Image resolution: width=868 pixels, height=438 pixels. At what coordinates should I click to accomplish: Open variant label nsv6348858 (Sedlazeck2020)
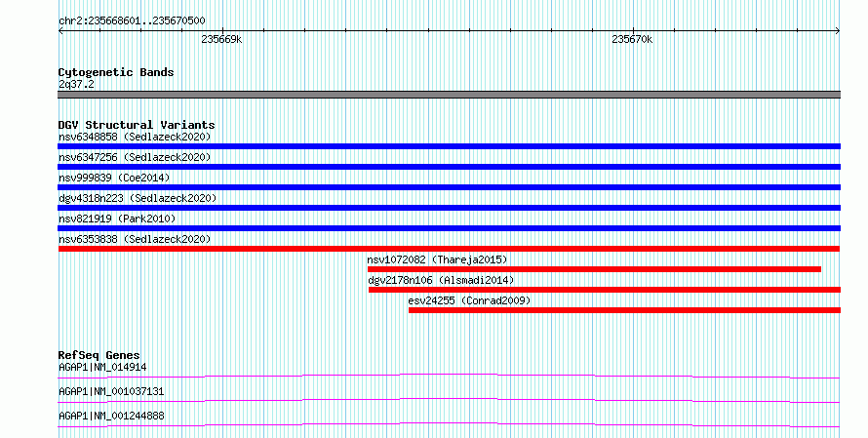(x=135, y=137)
